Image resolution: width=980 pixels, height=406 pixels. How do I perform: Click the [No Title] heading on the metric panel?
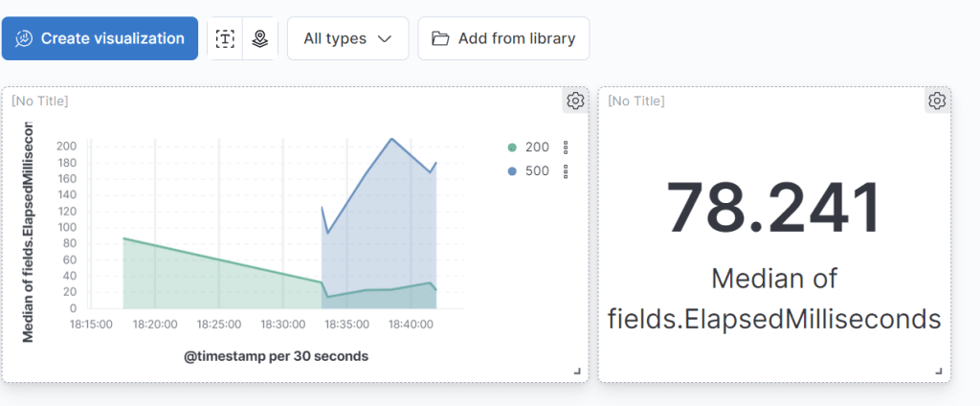click(x=636, y=101)
